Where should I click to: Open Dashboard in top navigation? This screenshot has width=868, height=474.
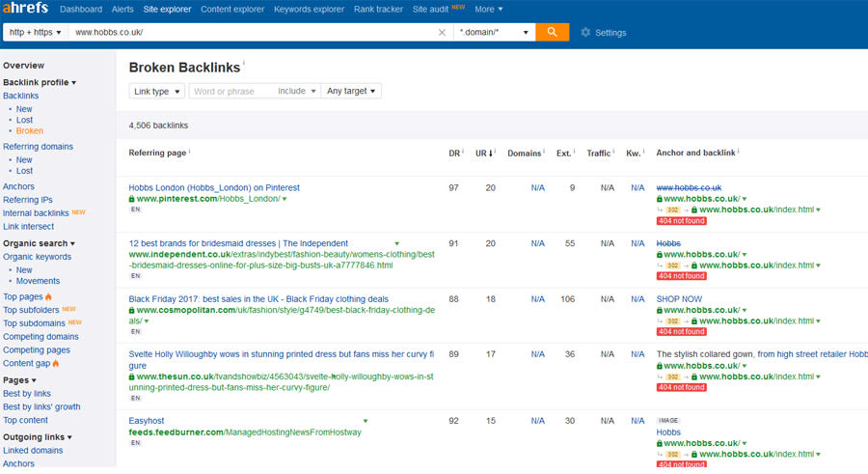(81, 9)
